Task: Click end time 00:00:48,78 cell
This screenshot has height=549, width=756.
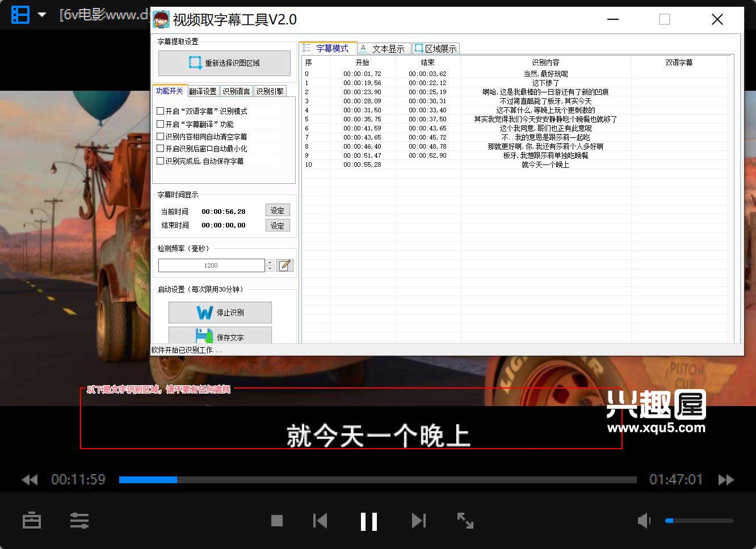Action: pyautogui.click(x=428, y=146)
